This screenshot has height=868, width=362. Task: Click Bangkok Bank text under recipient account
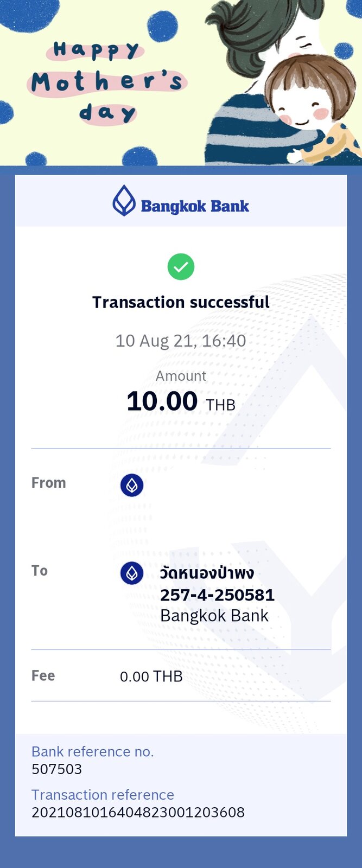[x=214, y=616]
